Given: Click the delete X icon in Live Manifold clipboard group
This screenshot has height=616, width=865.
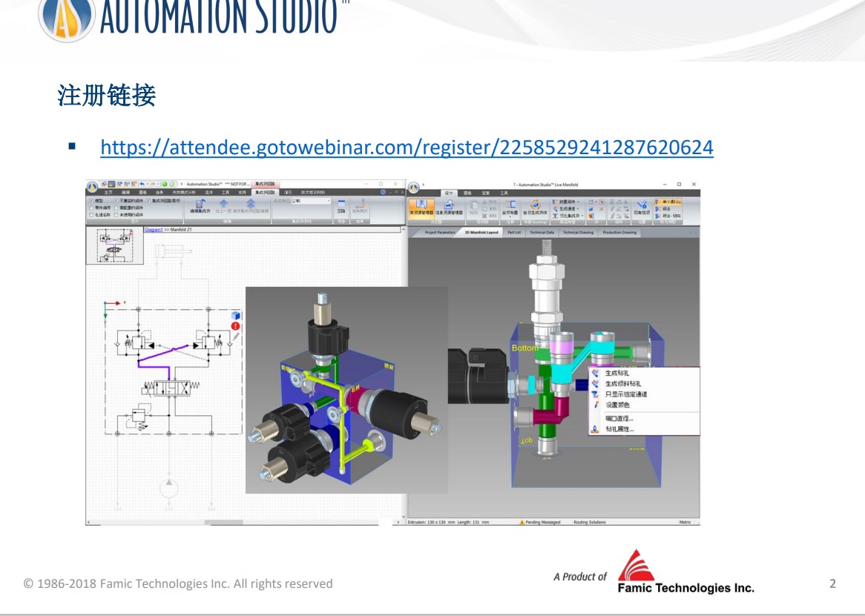Looking at the screenshot, I should (484, 216).
